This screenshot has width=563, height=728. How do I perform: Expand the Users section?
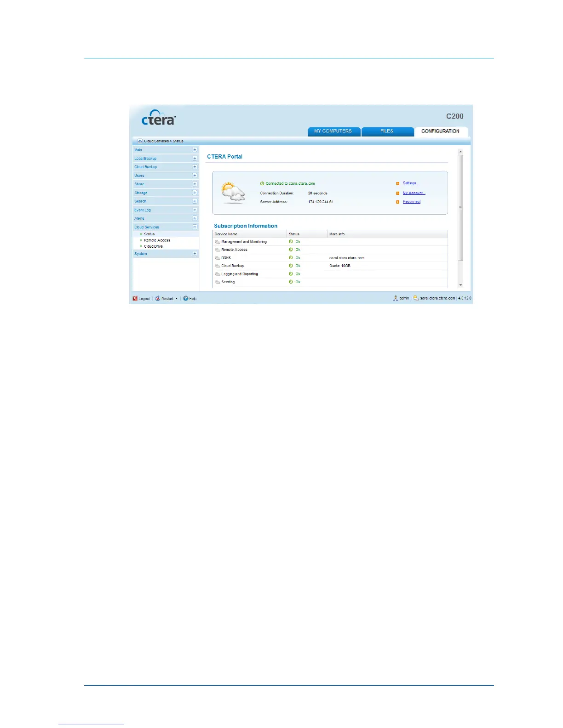click(x=195, y=176)
